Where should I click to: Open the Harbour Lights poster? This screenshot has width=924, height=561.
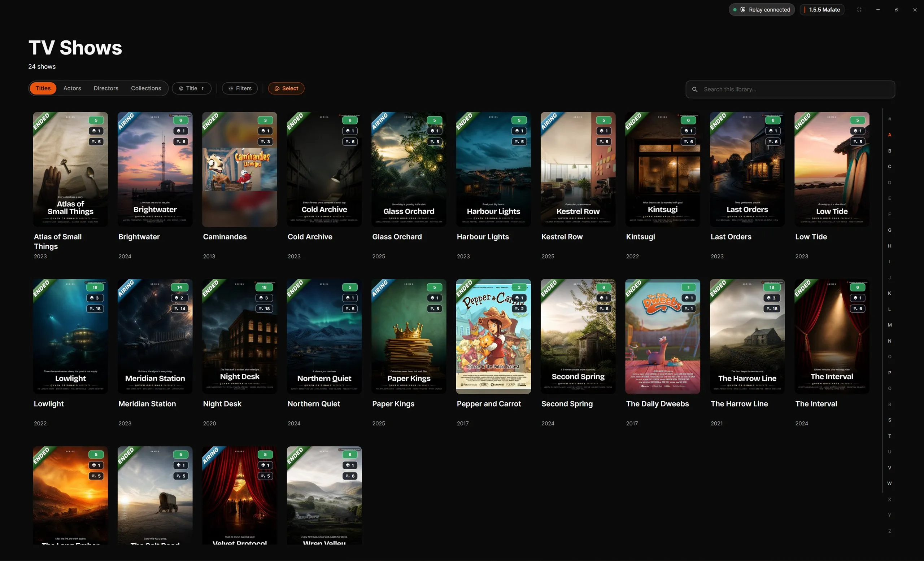pos(493,170)
